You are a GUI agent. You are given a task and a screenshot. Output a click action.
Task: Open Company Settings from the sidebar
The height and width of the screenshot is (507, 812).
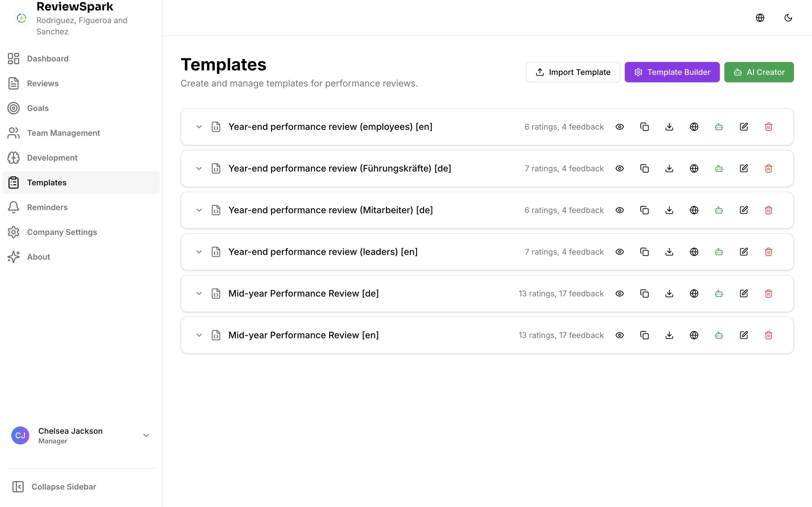[62, 232]
